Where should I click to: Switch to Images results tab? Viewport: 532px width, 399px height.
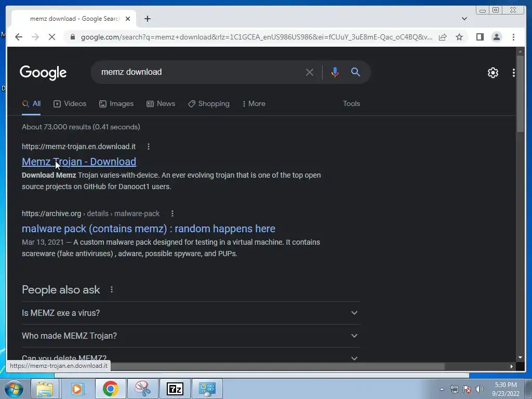tap(116, 104)
